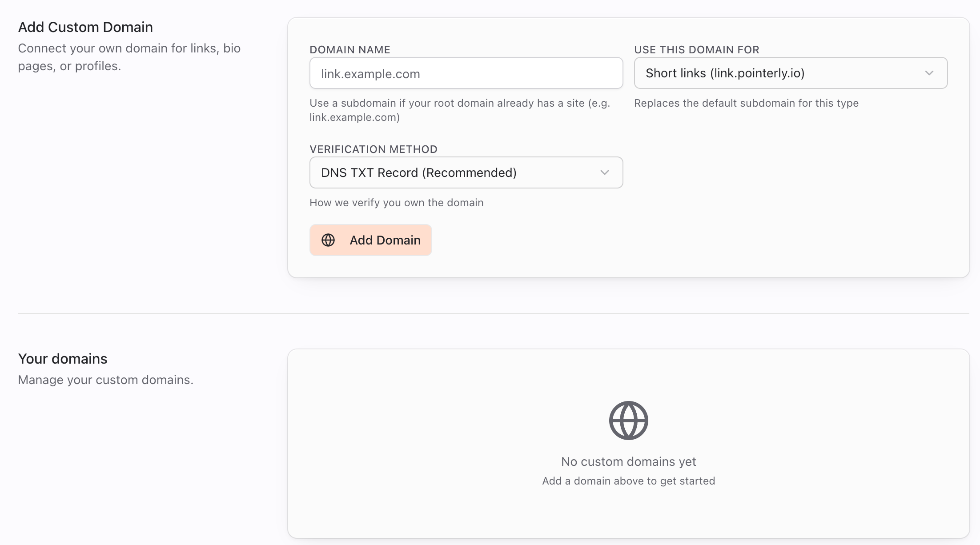Click 'Connect your own domain for links' description
The width and height of the screenshot is (980, 545).
tap(129, 57)
